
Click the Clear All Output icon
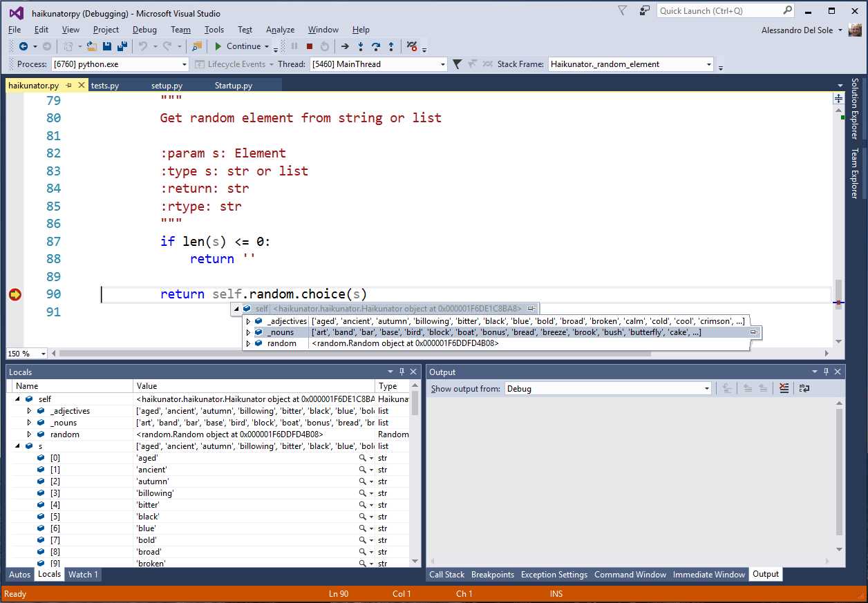784,388
